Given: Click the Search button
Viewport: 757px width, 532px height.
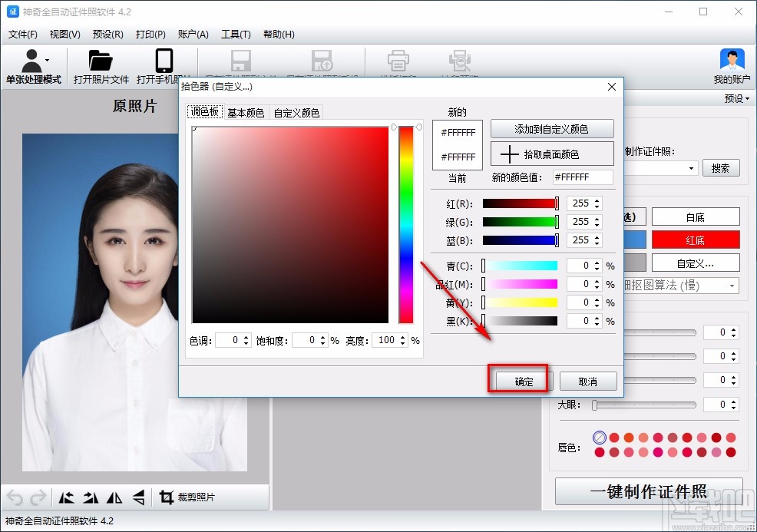Looking at the screenshot, I should [720, 168].
